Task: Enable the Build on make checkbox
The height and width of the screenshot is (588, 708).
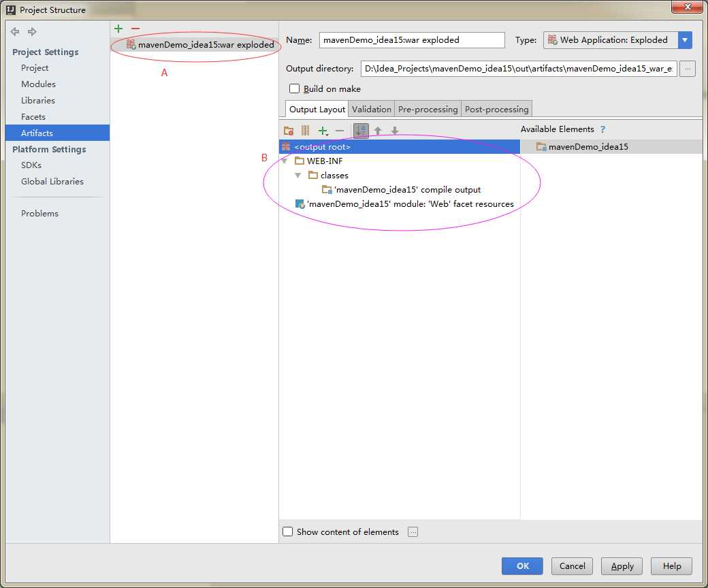Action: pos(294,88)
